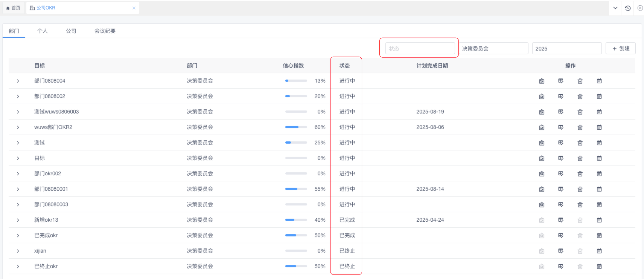Click the 2025 year input field
Screen dimensions: 644x279
pyautogui.click(x=566, y=49)
